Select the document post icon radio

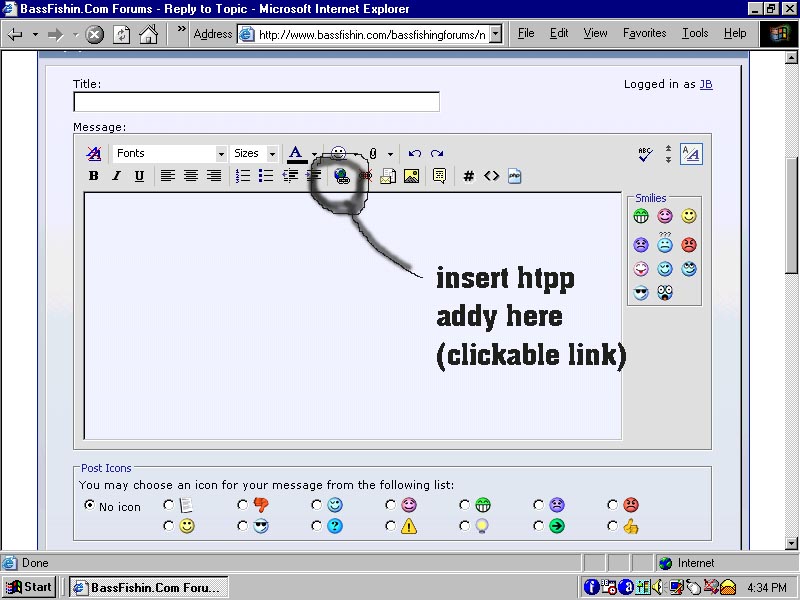[168, 505]
